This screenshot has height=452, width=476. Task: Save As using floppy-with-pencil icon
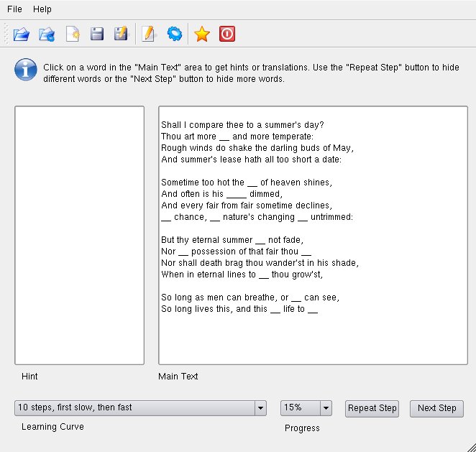pos(121,34)
